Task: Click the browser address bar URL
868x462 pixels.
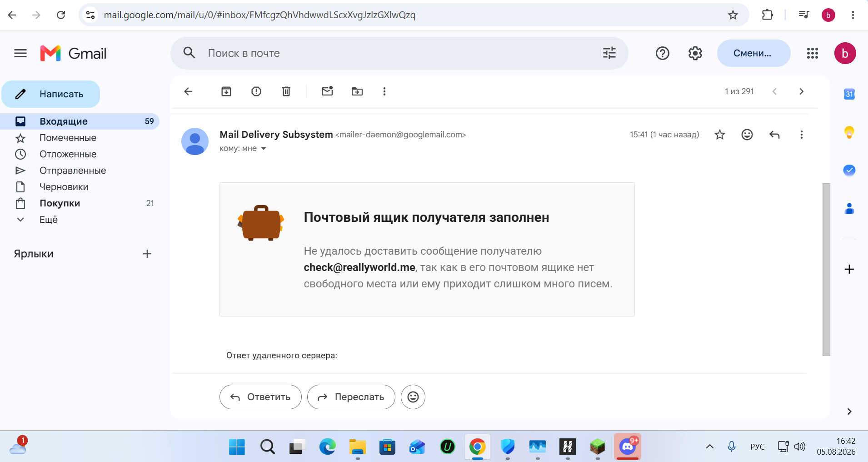Action: (259, 15)
